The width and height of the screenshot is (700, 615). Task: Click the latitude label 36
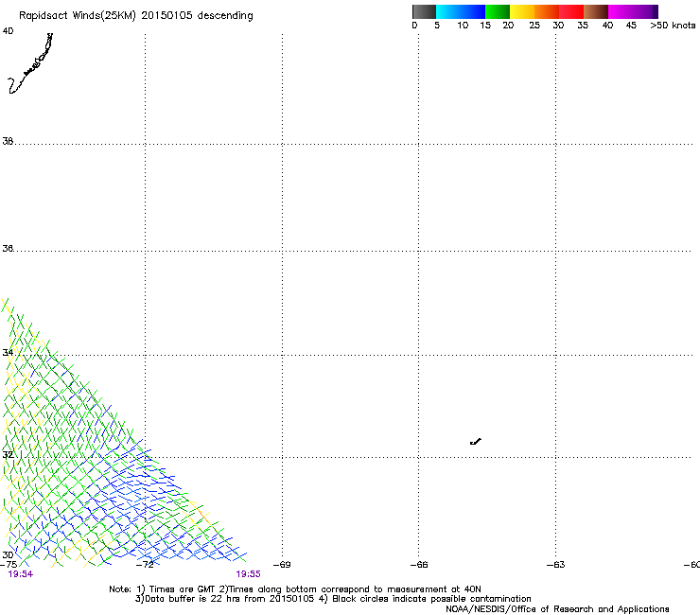point(8,248)
